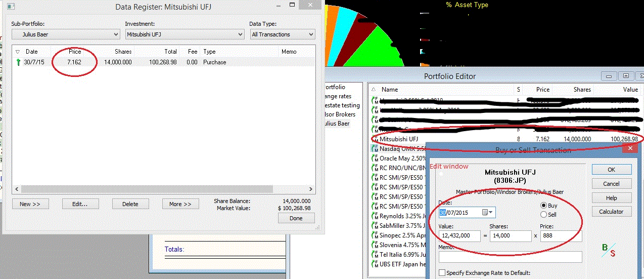Click the Nasdaq OMX row icon
Image resolution: width=644 pixels, height=279 pixels.
375,148
